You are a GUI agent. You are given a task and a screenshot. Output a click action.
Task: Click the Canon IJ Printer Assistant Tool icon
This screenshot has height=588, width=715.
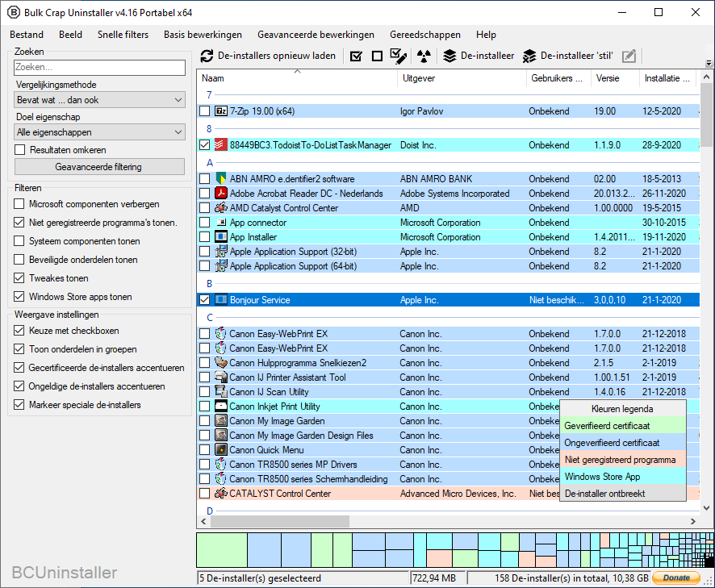pyautogui.click(x=220, y=377)
